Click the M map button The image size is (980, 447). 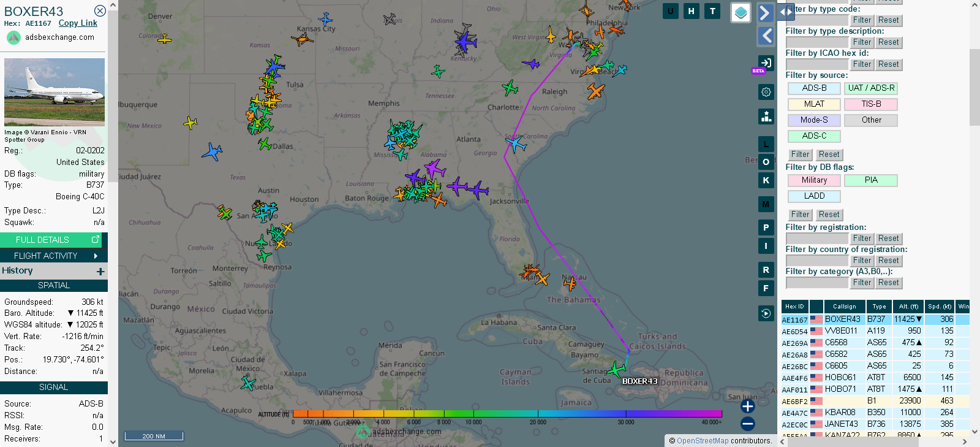[766, 204]
